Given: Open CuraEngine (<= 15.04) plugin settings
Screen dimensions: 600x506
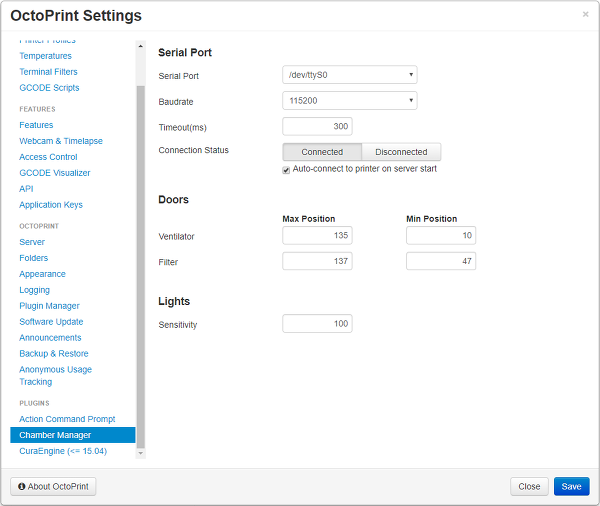Looking at the screenshot, I should [63, 451].
